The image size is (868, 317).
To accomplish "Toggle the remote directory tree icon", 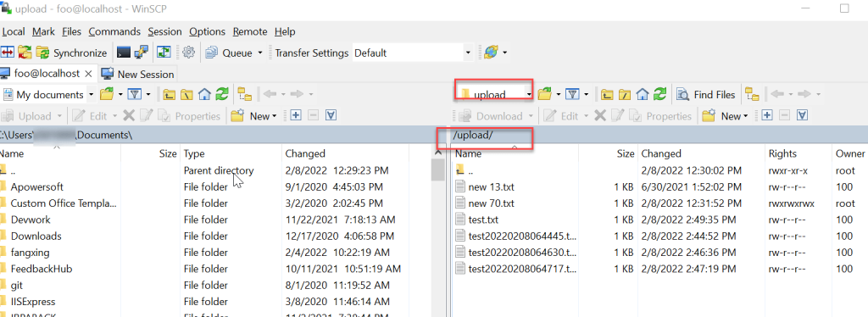I will pos(752,95).
